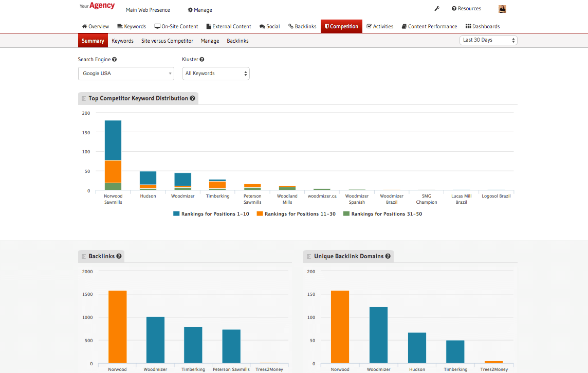Click the orange Positions 11-30 legend swatch
Viewport: 588px width, 373px height.
(x=260, y=214)
